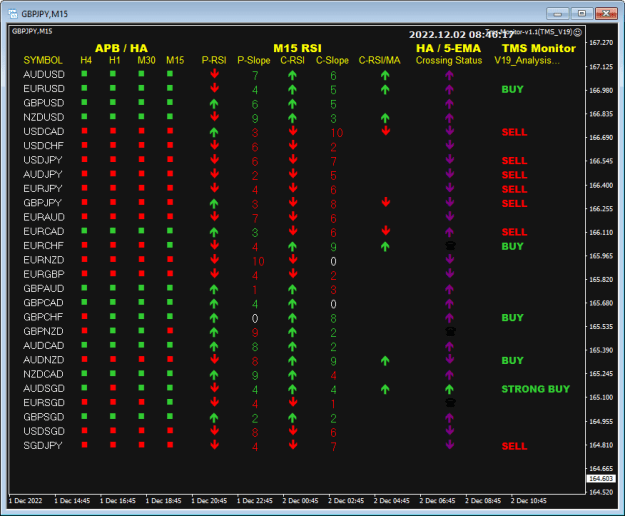Click the AUDNZD C-RSI green up arrow
The image size is (625, 516).
point(293,361)
